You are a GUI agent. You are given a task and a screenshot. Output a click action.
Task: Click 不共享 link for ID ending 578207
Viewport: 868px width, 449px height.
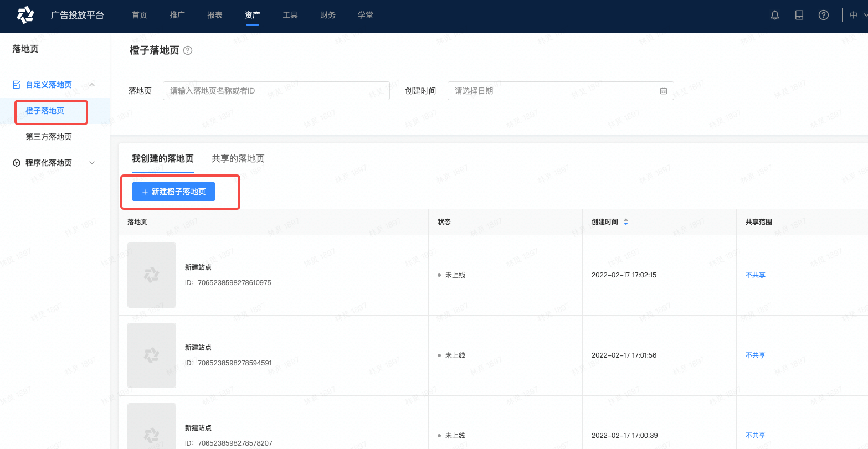pos(756,436)
